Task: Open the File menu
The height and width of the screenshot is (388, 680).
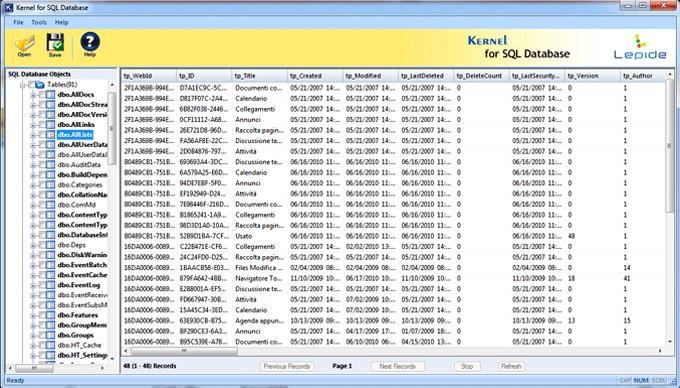Action: [x=18, y=22]
